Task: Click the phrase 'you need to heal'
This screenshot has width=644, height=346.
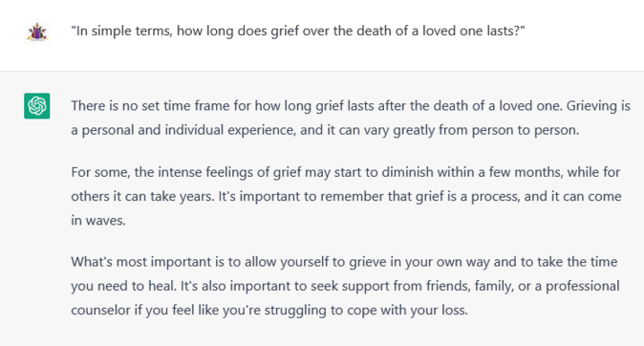Action: (123, 286)
